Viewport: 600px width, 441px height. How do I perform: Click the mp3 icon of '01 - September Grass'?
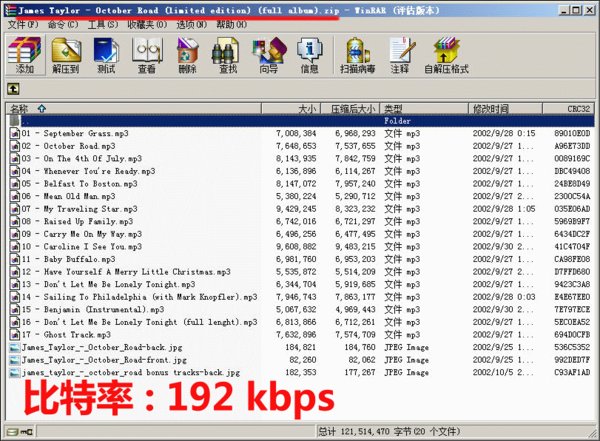[x=15, y=134]
